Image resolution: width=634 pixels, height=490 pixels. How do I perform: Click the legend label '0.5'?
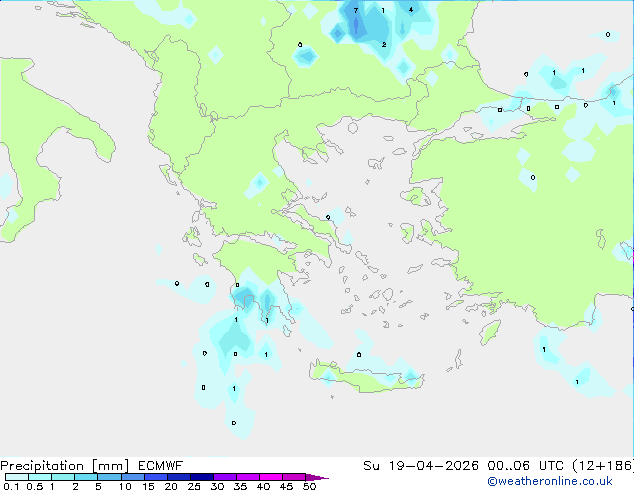34,486
